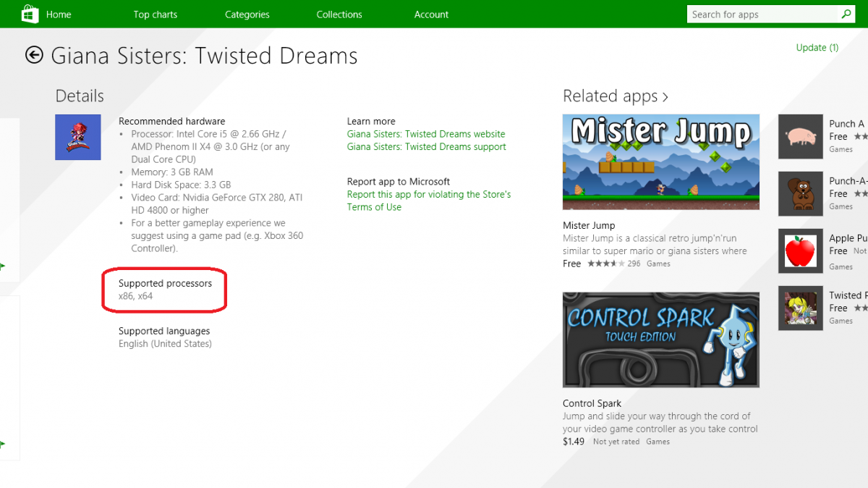Go to the Home tab
The image size is (868, 488).
pos(59,14)
